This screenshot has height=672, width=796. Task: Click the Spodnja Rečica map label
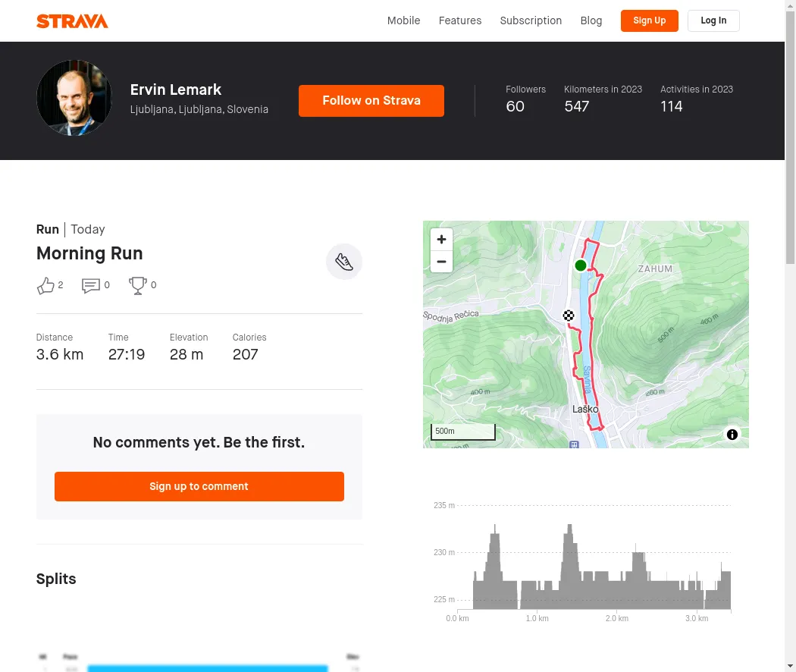point(451,316)
